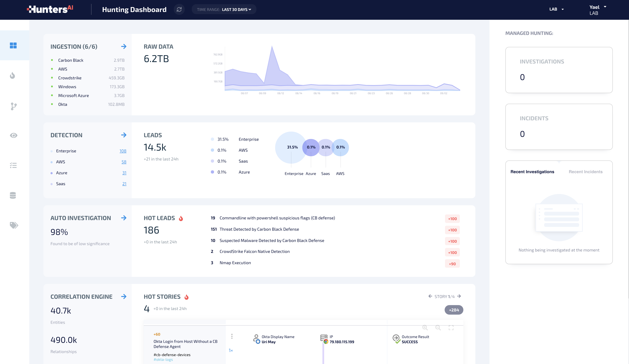
Task: Click the dashboard grid icon in sidebar
Action: (x=13, y=45)
